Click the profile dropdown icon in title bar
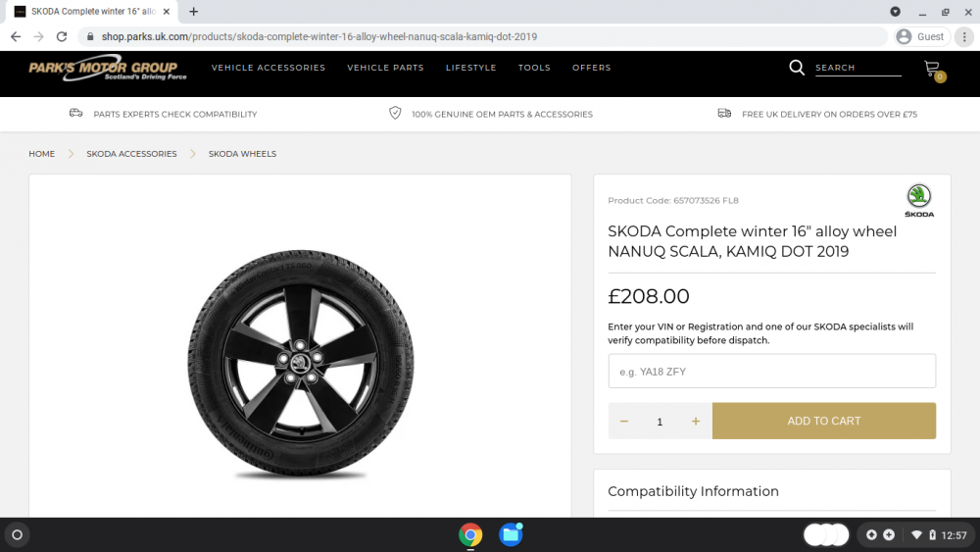980x552 pixels. point(895,11)
